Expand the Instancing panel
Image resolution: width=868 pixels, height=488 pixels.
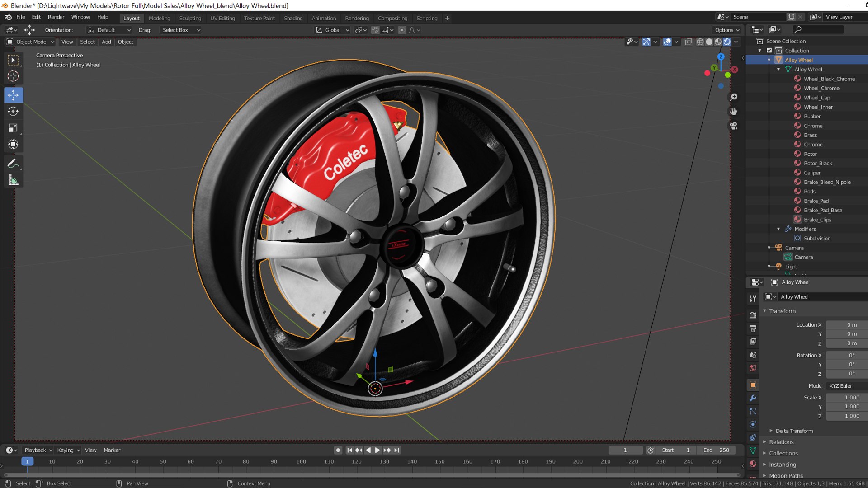click(782, 465)
